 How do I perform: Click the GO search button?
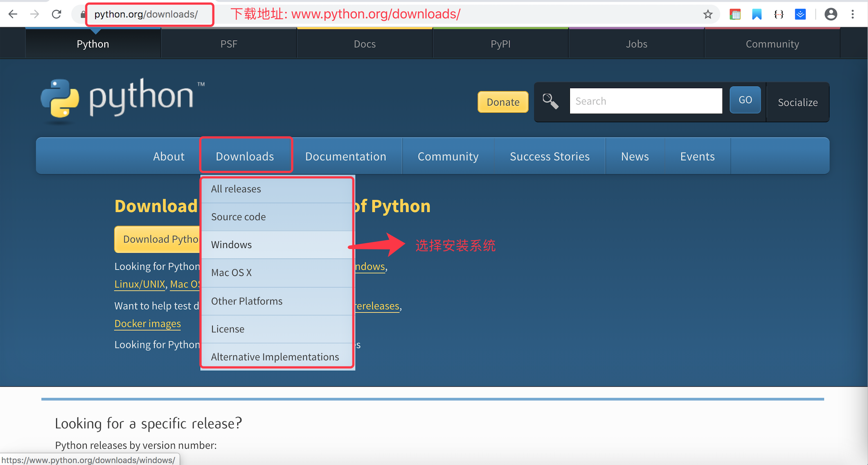[x=745, y=100]
